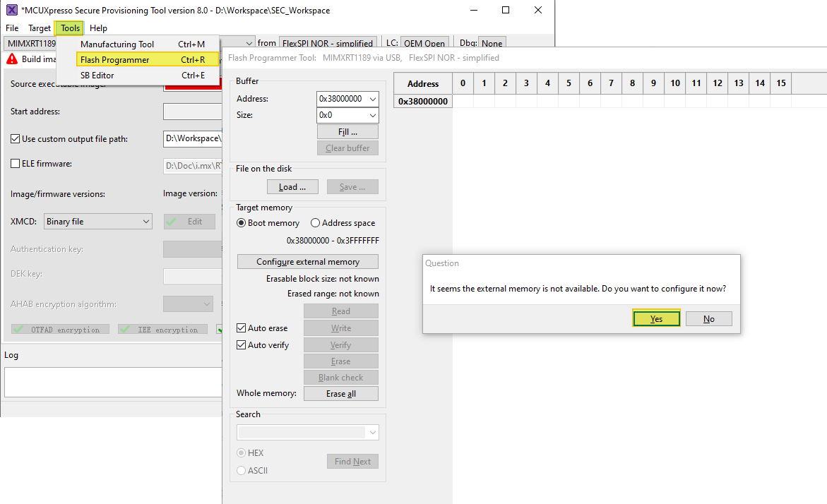This screenshot has height=504, width=827.
Task: Select Flash Programmer from Tools menu
Action: point(115,60)
